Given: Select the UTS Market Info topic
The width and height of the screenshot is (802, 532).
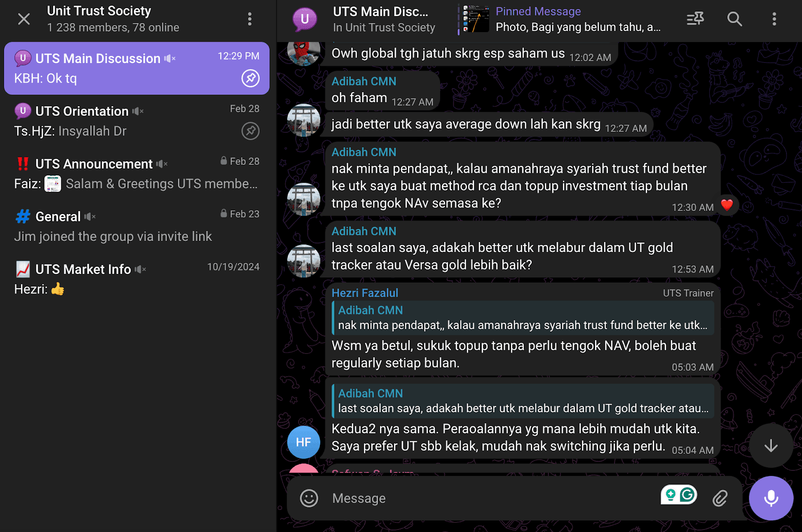Looking at the screenshot, I should coord(137,279).
